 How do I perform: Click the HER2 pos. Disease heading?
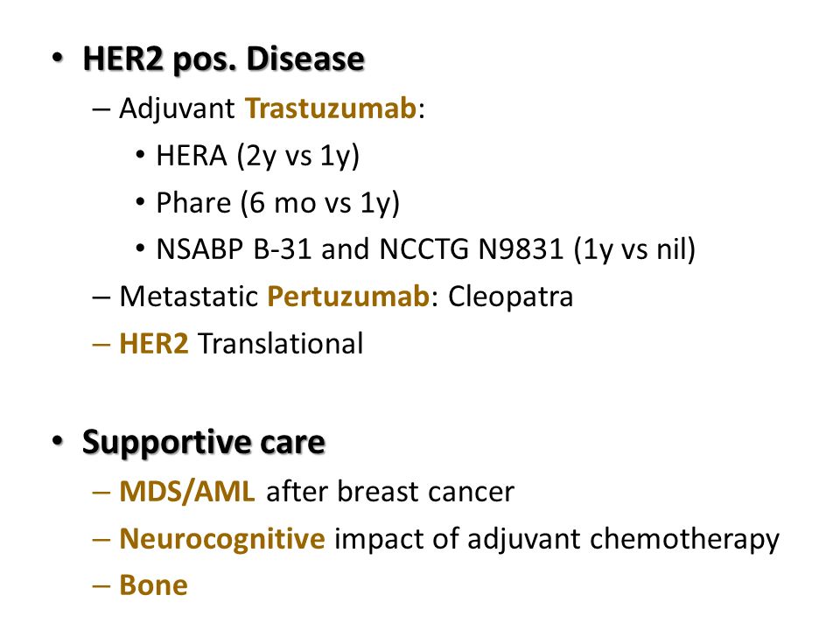click(x=223, y=59)
